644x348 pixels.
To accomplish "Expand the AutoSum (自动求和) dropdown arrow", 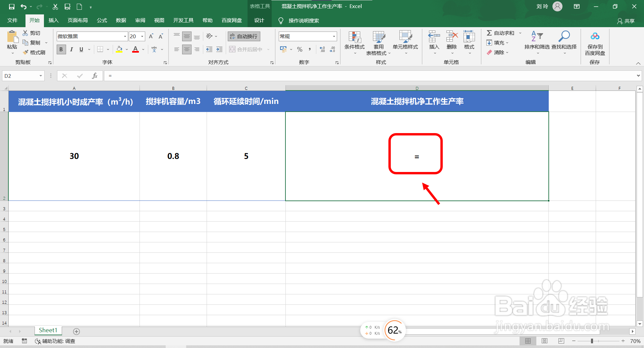I will point(520,33).
